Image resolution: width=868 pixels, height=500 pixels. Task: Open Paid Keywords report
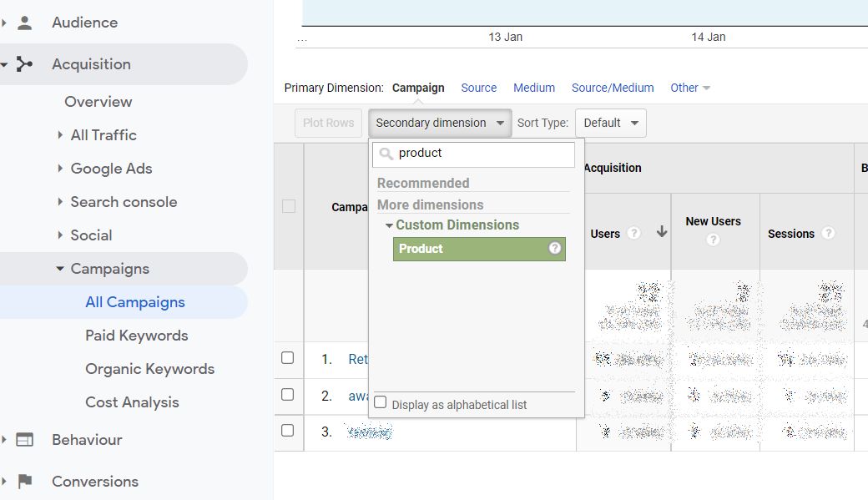tap(136, 336)
